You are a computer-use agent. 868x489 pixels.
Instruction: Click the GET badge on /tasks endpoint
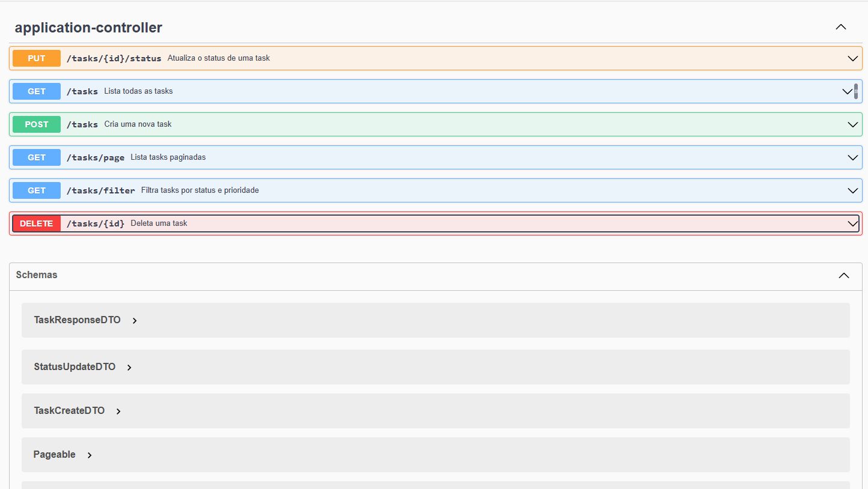36,91
